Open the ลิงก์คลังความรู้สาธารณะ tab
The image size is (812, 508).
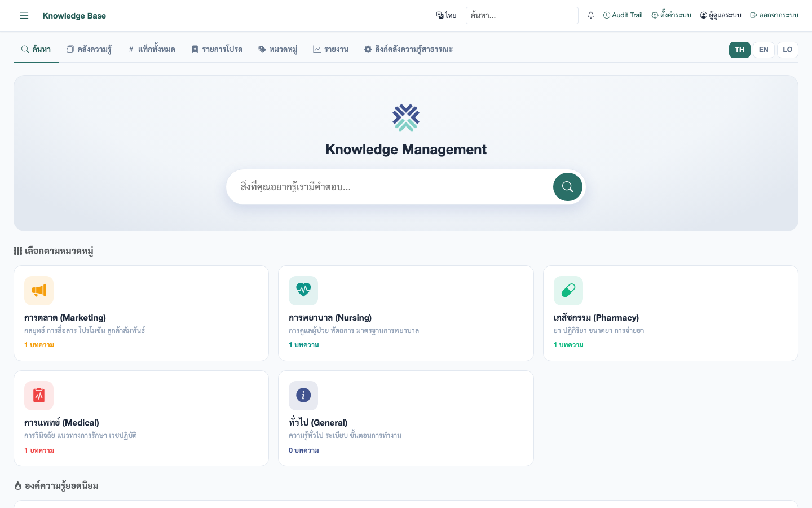[409, 50]
